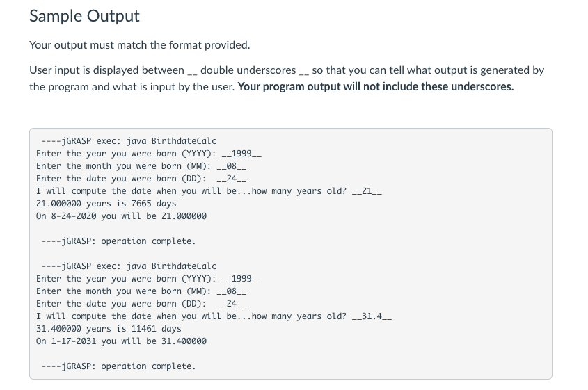Screen dimensions: 588x390
Task: Click the first 'Enter the date you were born' line
Action: click(120, 179)
